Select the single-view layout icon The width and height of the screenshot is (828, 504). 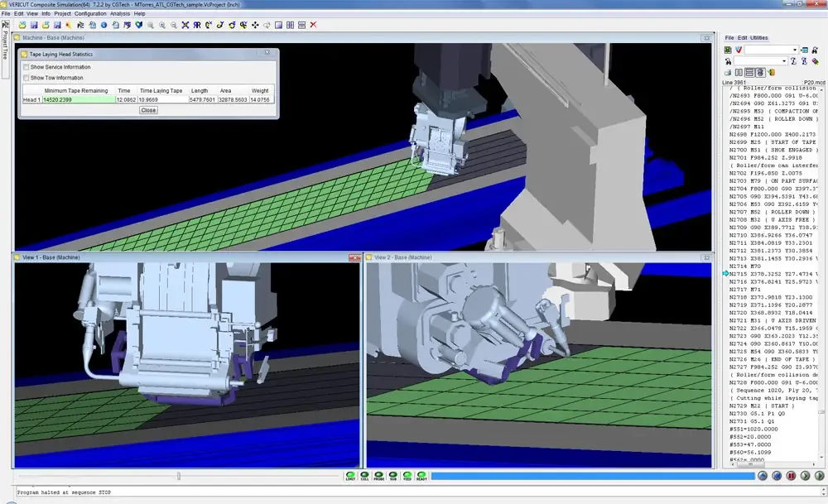click(278, 25)
